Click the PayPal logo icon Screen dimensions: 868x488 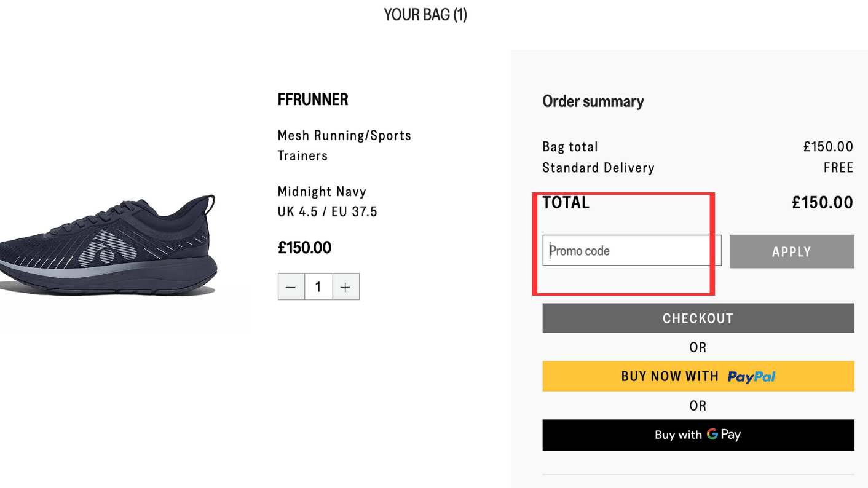coord(751,376)
